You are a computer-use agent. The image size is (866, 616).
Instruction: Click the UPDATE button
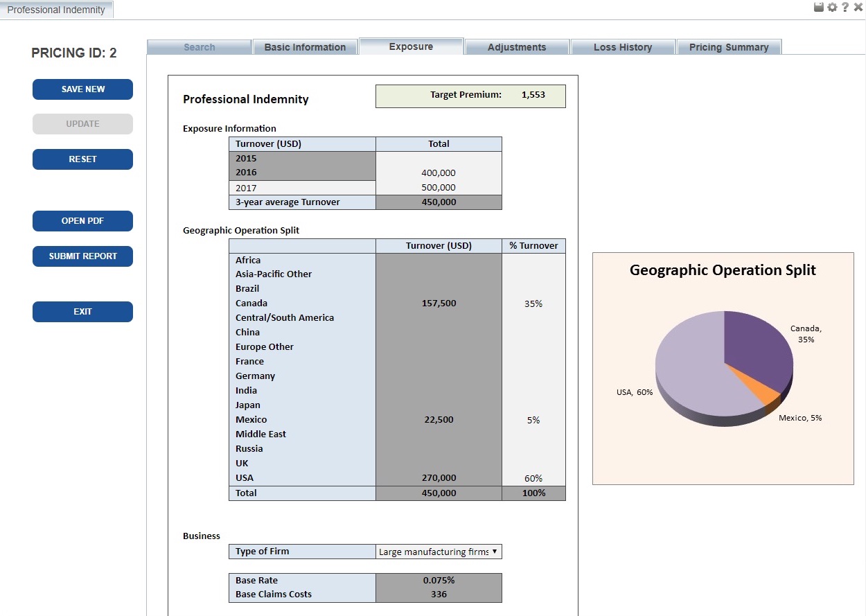(82, 124)
